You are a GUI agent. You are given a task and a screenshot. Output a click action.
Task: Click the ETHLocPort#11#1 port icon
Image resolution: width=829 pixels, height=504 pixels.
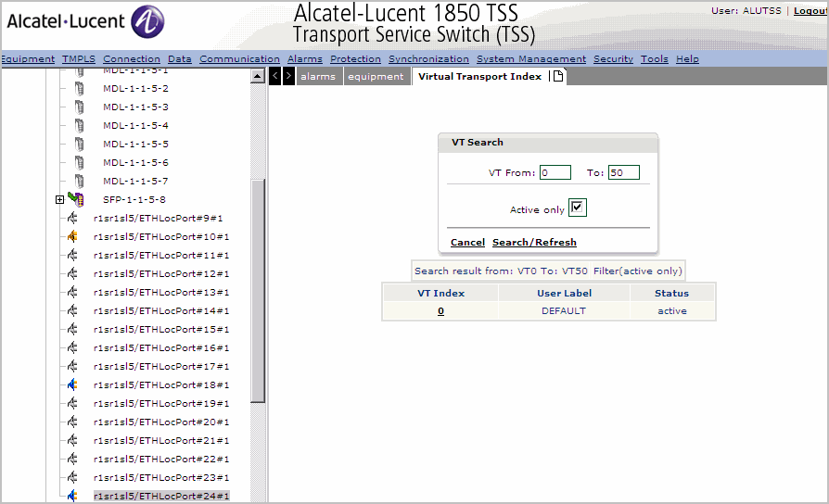pos(72,255)
